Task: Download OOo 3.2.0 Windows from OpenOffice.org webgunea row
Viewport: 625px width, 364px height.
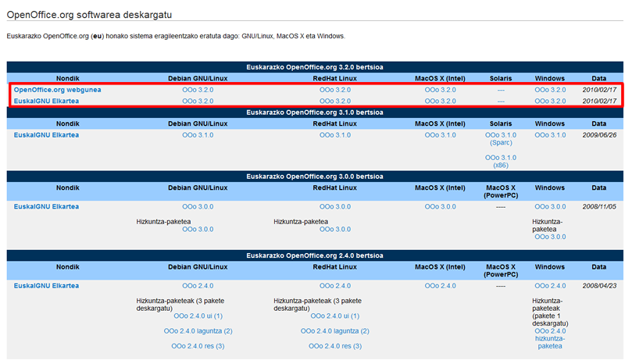Action: click(550, 90)
